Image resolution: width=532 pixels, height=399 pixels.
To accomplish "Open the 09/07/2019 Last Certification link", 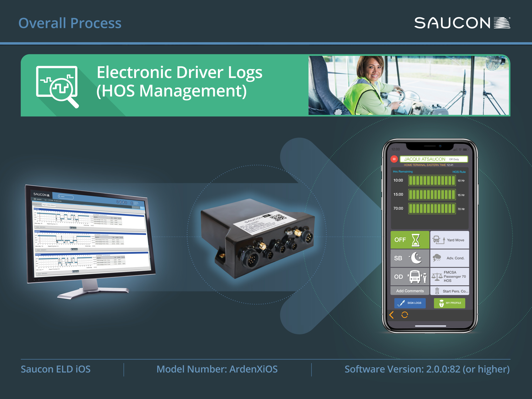I will coord(103,215).
